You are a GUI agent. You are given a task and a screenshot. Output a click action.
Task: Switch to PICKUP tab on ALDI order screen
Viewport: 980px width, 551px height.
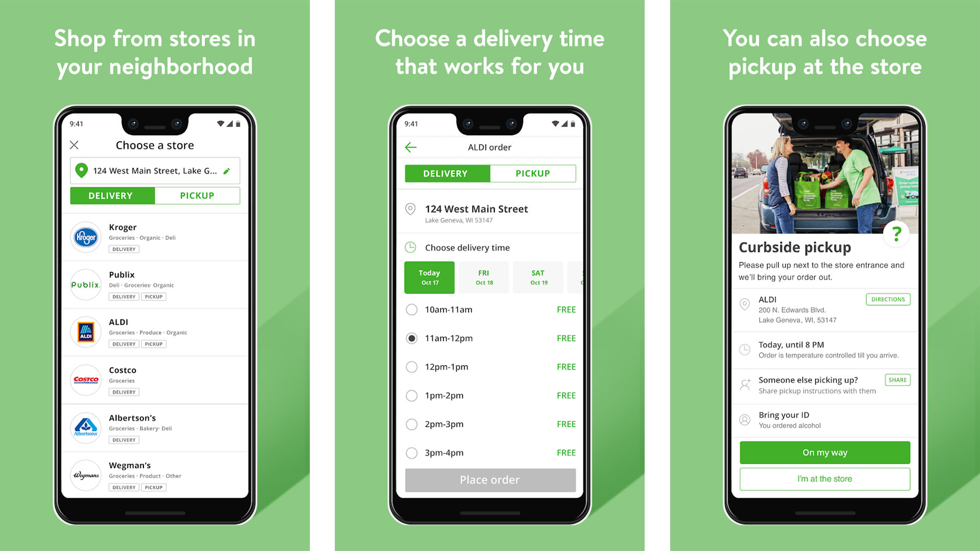click(x=532, y=172)
